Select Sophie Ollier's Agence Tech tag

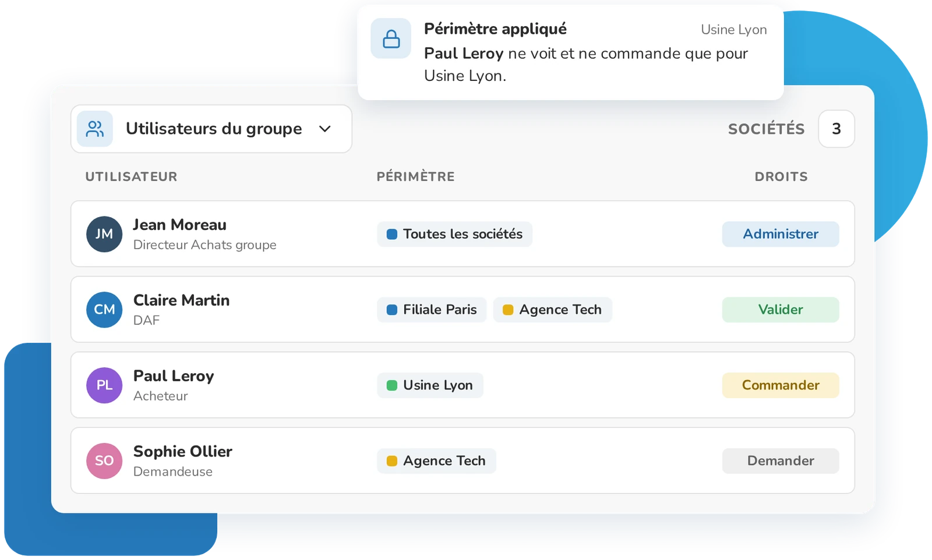(x=436, y=461)
